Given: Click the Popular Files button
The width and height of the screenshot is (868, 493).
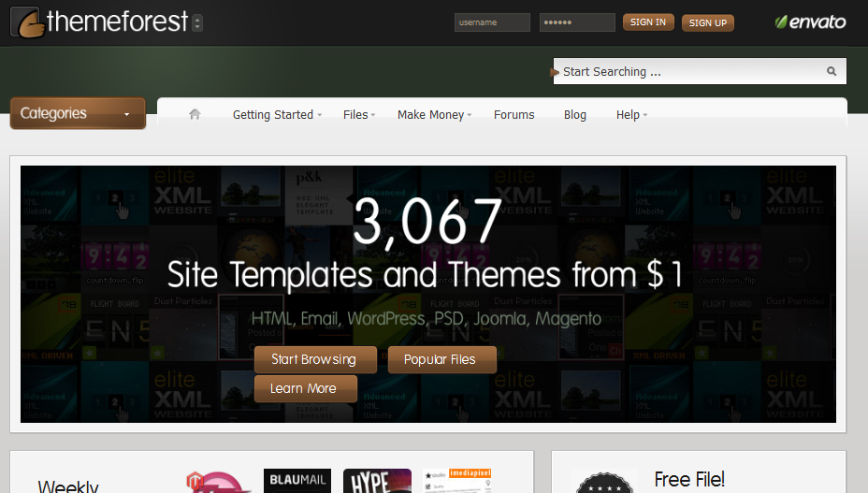Looking at the screenshot, I should 441,359.
